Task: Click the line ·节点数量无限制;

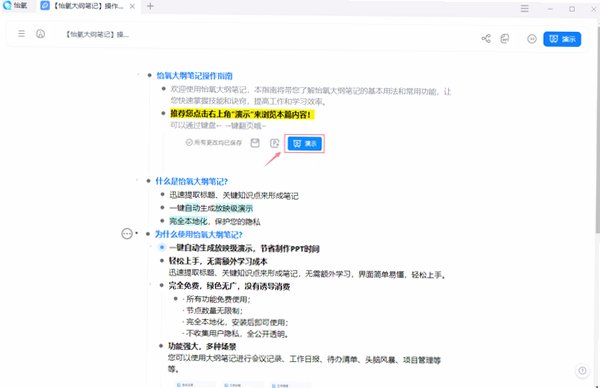Action: (x=212, y=310)
